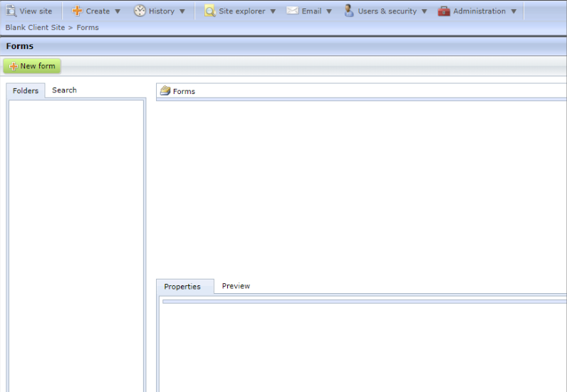Open the Create menu
The image size is (567, 392).
click(96, 11)
